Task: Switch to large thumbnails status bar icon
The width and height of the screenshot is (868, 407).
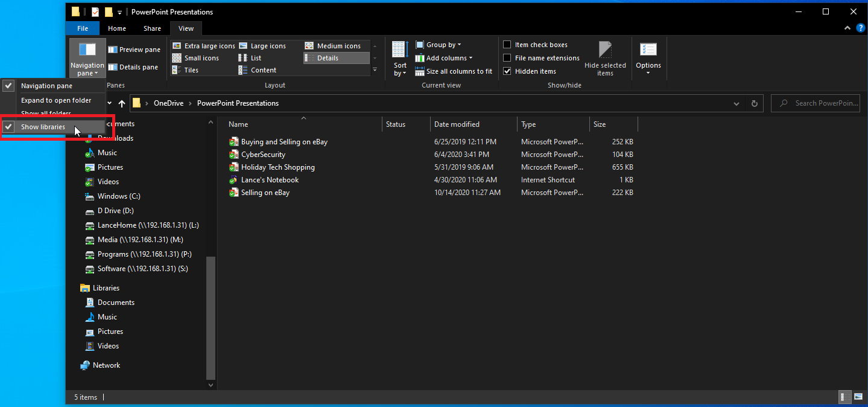Action: point(858,397)
